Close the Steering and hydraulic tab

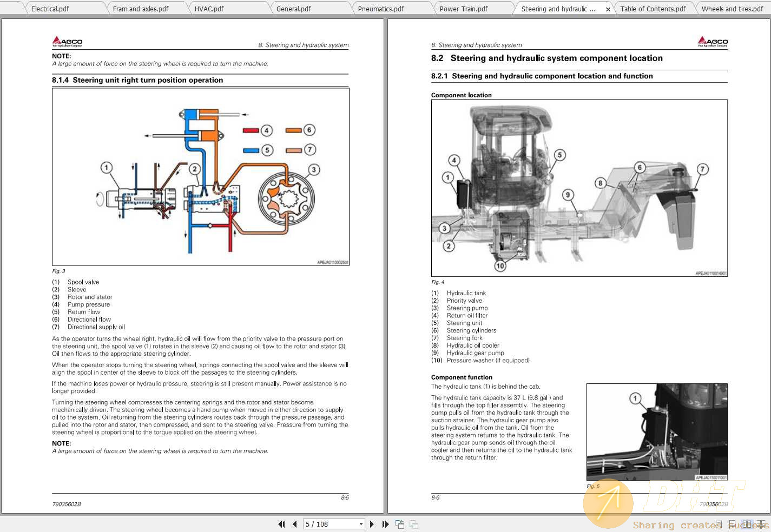pyautogui.click(x=608, y=9)
